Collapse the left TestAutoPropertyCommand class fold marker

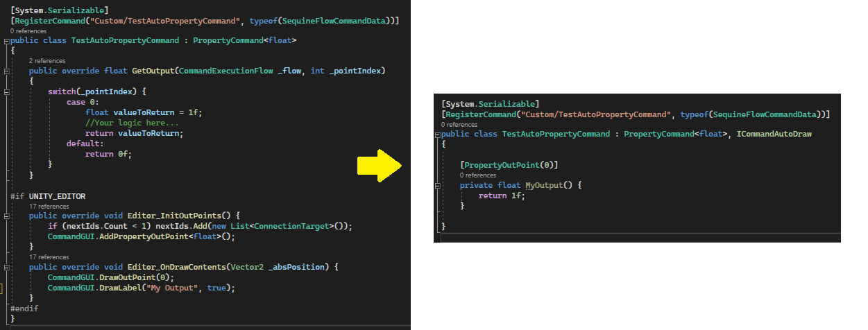tap(6, 41)
